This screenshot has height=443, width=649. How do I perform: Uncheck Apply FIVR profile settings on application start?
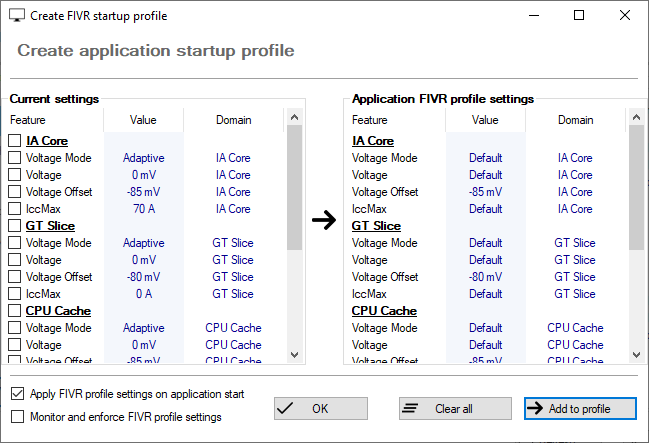coord(17,394)
